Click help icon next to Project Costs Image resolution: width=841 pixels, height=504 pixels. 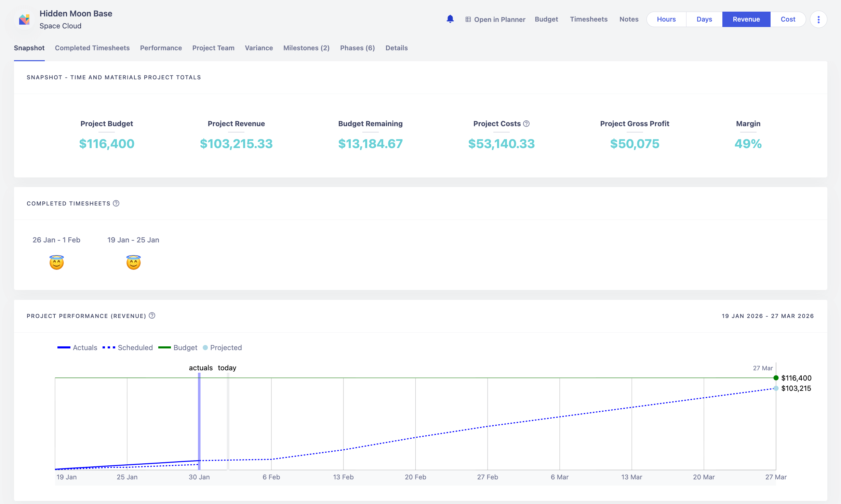[x=526, y=124]
